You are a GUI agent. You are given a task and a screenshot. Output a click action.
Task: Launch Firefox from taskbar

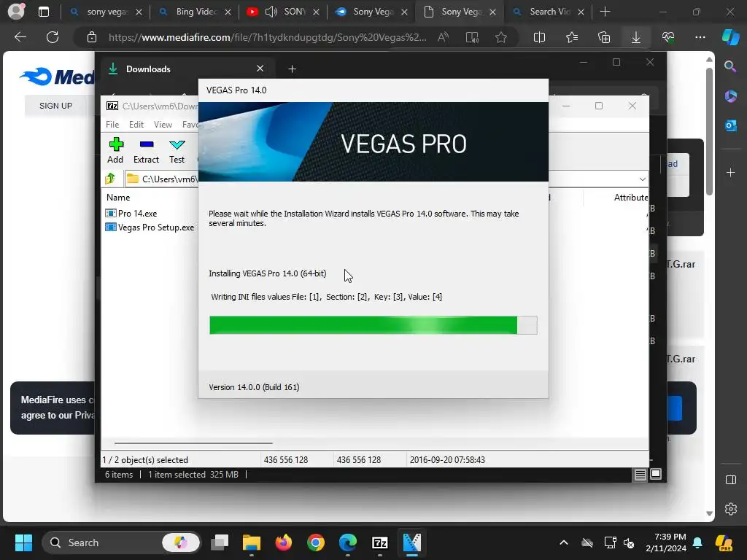tap(284, 542)
